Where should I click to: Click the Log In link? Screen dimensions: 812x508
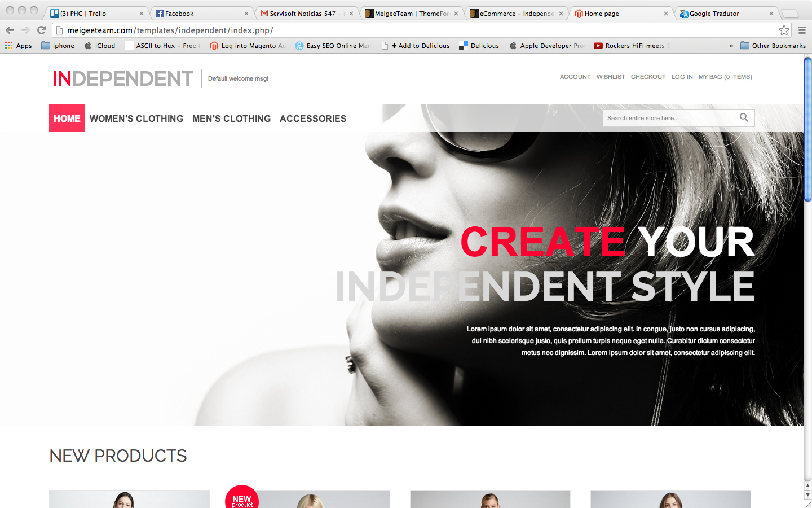pos(682,77)
